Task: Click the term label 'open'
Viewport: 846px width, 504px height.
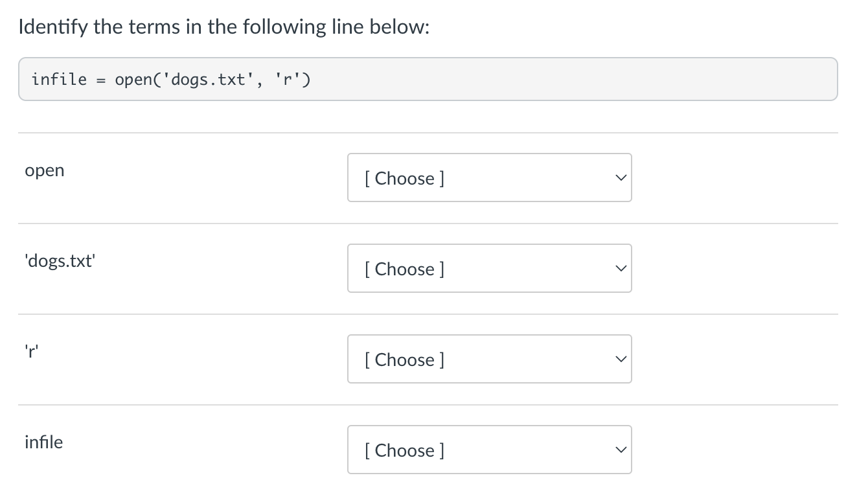Action: 44,170
